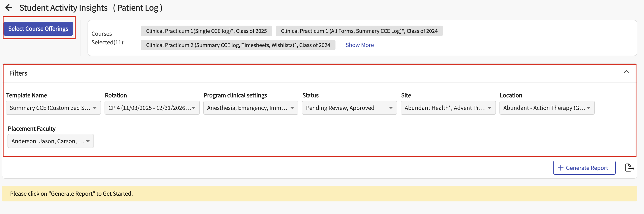Click the Placement Faculty dropdown arrow icon
Screen dimensions: 644x214
coord(88,141)
